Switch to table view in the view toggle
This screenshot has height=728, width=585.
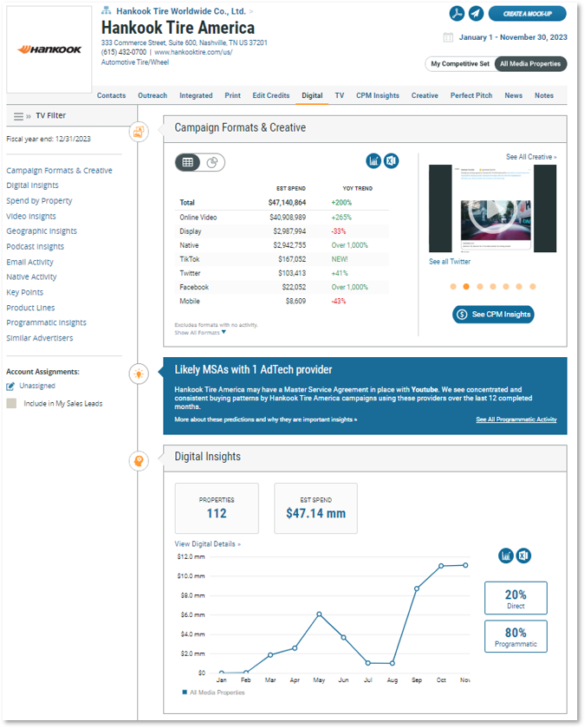[x=187, y=163]
